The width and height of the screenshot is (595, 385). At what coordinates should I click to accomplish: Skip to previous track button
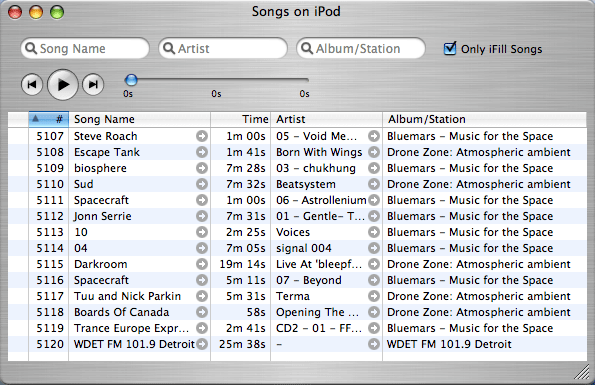click(x=32, y=84)
